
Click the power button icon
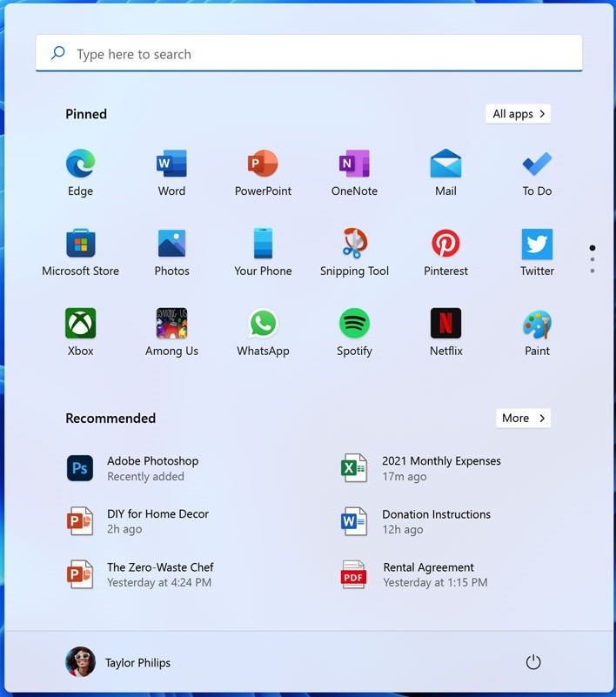(533, 662)
